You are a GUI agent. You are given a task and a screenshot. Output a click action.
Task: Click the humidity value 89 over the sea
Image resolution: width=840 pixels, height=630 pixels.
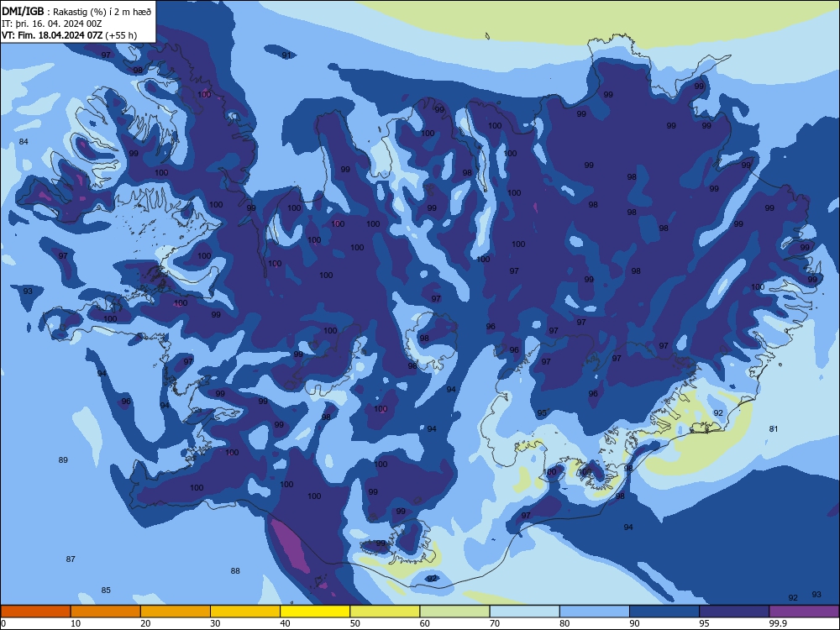click(x=63, y=460)
